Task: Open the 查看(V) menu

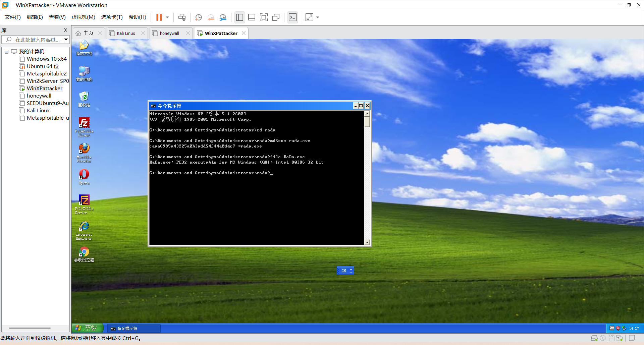Action: (x=57, y=17)
